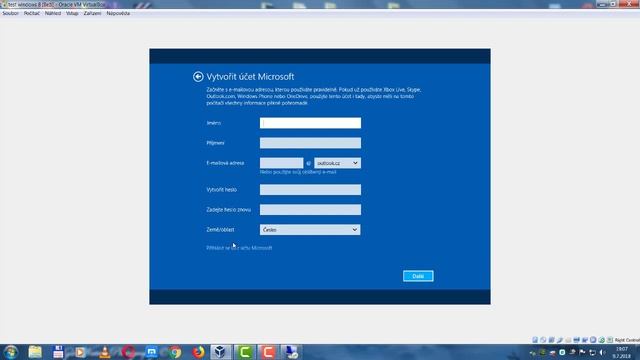Select the VirtualBox cube taskbar icon
The image size is (640, 360).
(x=221, y=352)
